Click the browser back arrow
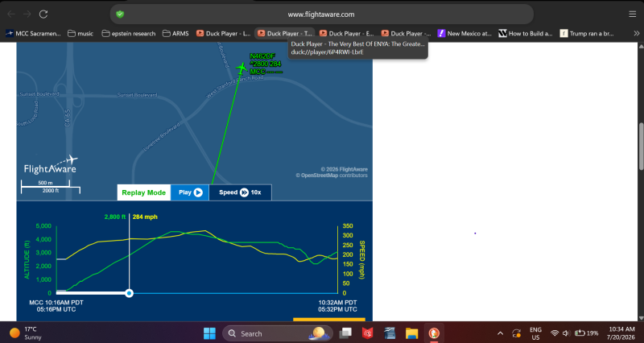 (x=11, y=14)
